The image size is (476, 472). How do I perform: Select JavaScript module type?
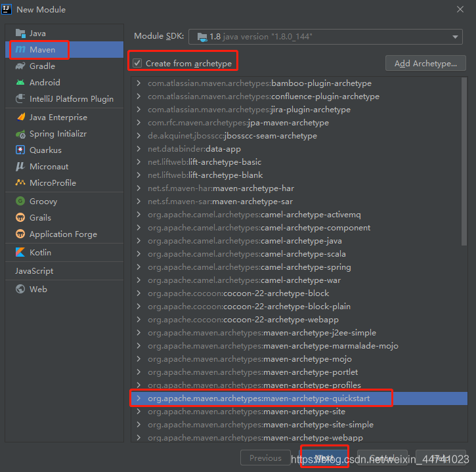[x=64, y=270]
